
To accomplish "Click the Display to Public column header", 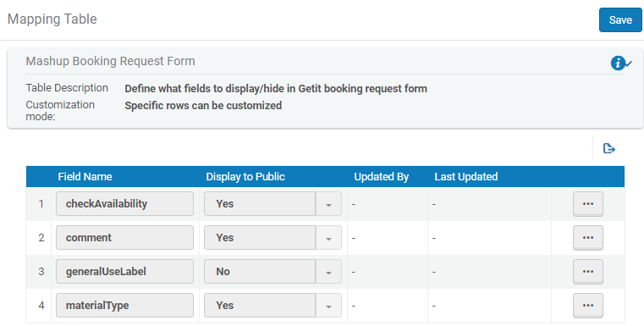I will click(245, 177).
